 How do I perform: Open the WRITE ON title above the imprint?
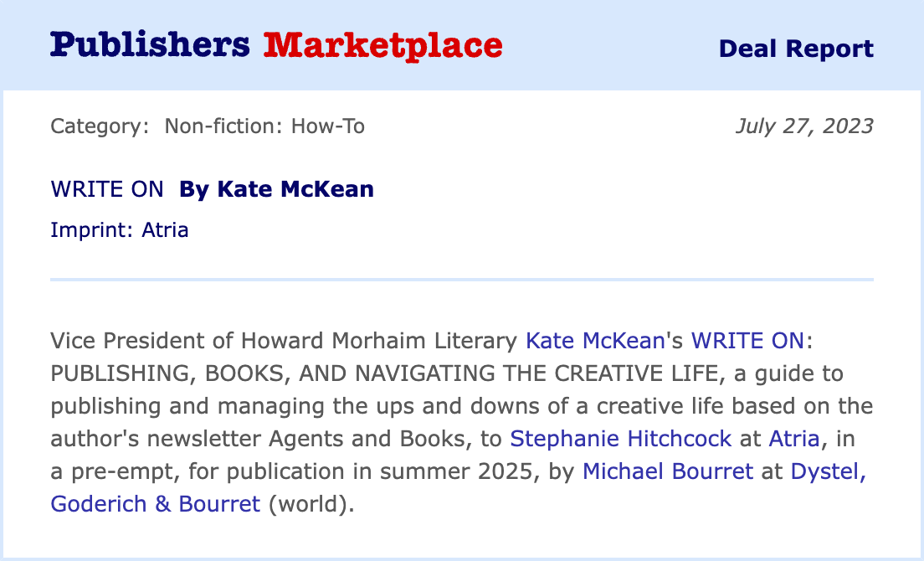coord(107,189)
